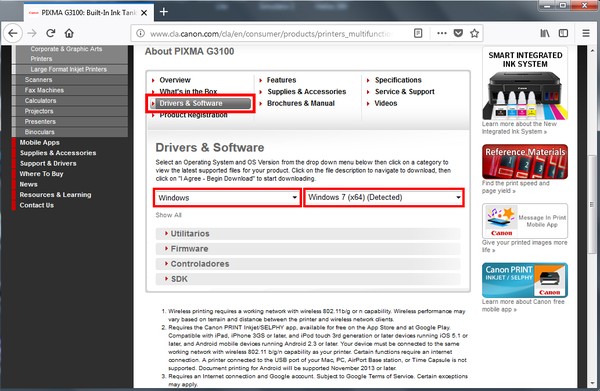
Task: Click the Canon PRINT Inkjet/SELPHY banner
Action: pyautogui.click(x=525, y=280)
